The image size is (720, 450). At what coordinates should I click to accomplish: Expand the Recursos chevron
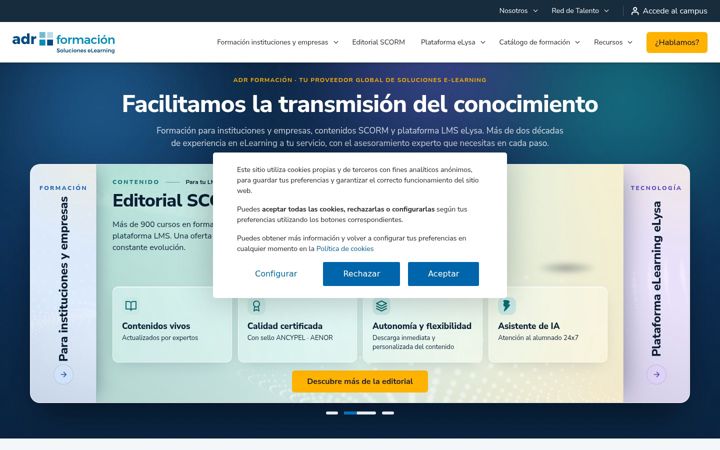[630, 42]
